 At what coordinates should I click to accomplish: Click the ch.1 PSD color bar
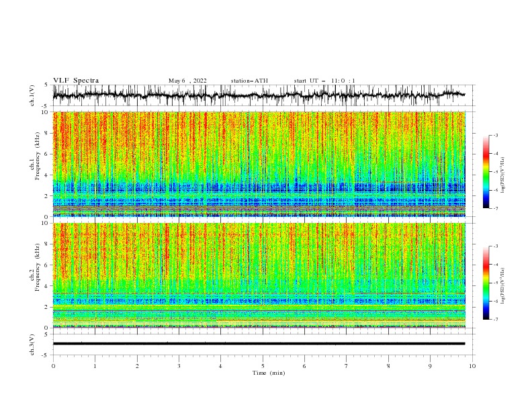pyautogui.click(x=486, y=172)
